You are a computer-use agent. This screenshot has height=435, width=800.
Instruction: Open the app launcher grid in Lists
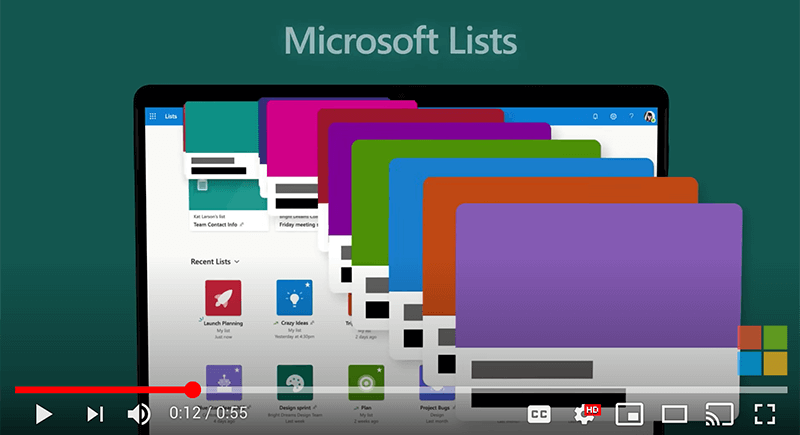(x=153, y=116)
